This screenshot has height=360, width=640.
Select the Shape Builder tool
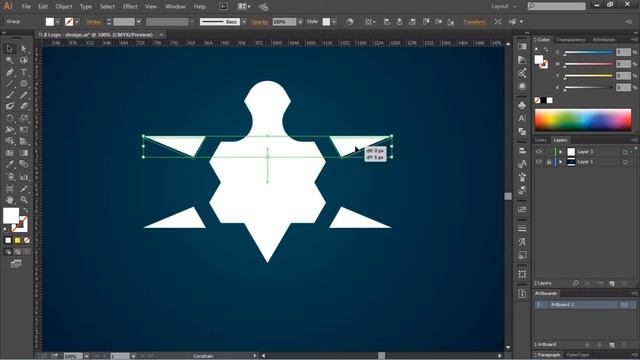[10, 141]
